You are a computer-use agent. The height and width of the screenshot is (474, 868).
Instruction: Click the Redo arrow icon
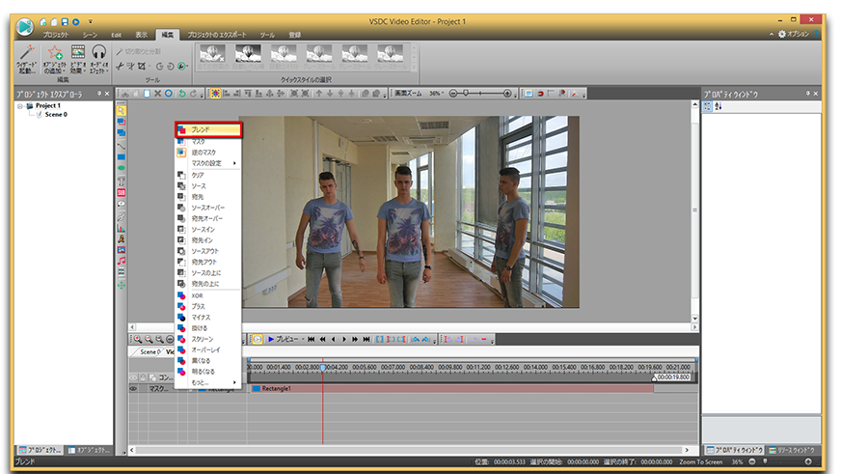pyautogui.click(x=193, y=93)
